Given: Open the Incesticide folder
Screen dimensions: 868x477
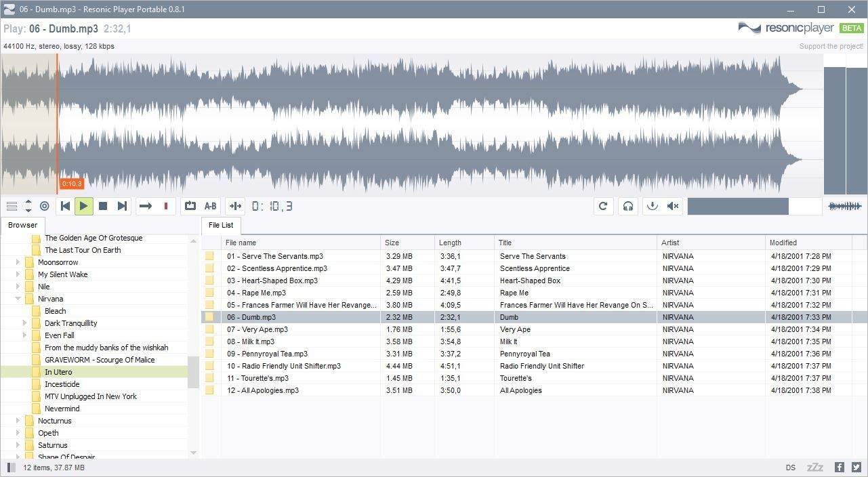Looking at the screenshot, I should 62,384.
